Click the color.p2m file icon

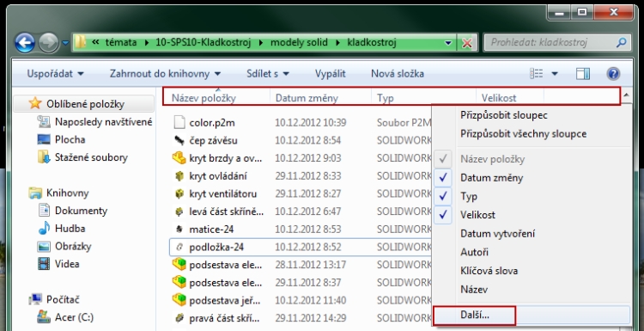[x=179, y=122]
